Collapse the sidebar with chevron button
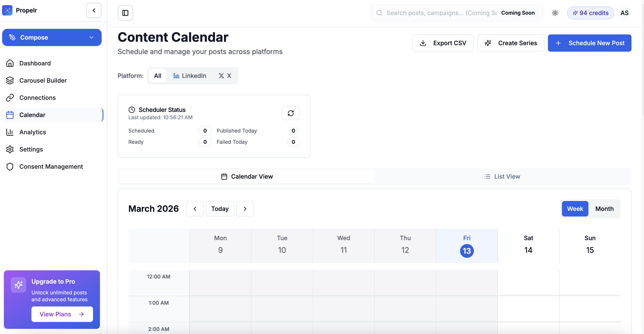 click(x=94, y=10)
